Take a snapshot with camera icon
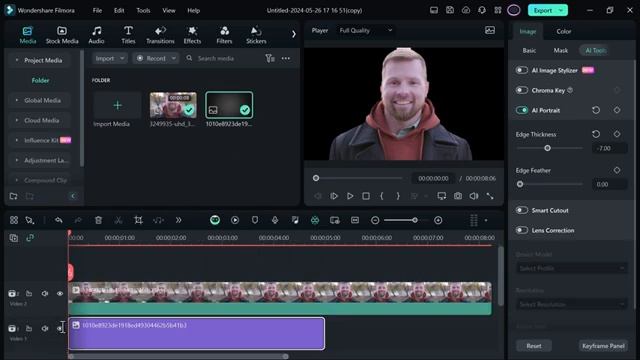This screenshot has height=360, width=640. [x=458, y=196]
